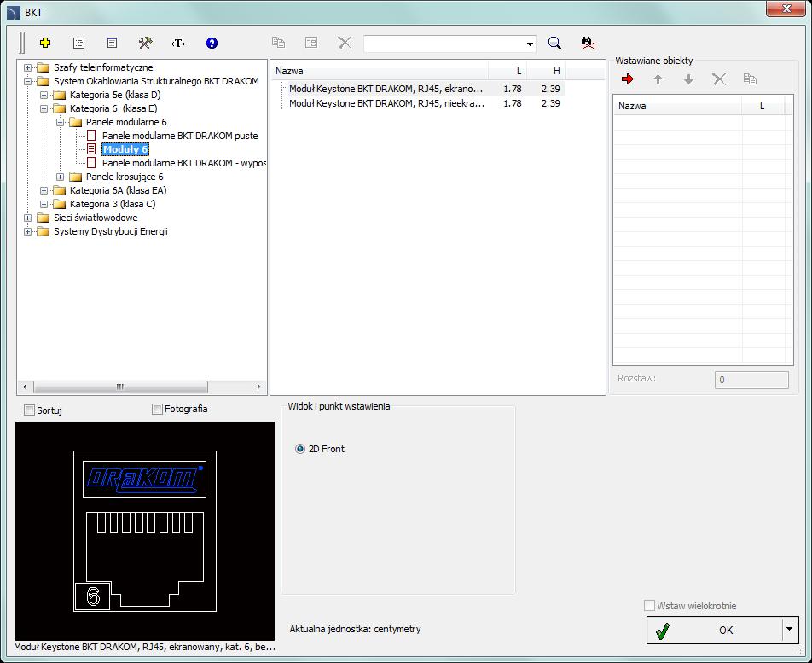Click the greyed properties icon in center toolbar
This screenshot has width=812, height=663.
pos(311,43)
